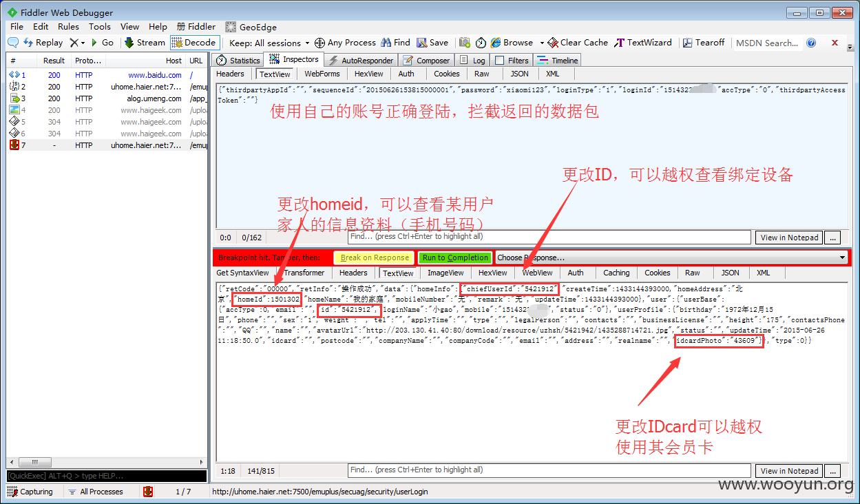
Task: Select the Get SyntaxView tab
Action: click(242, 273)
